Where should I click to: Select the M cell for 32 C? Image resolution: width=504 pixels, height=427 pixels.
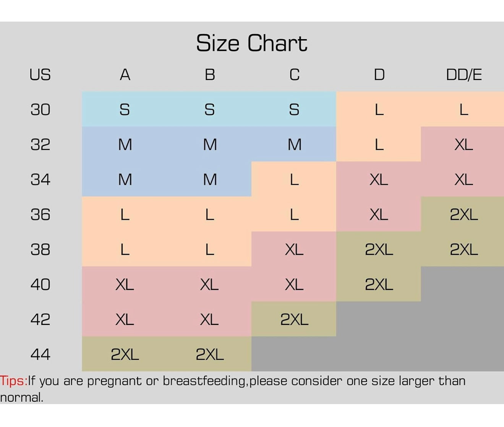pos(294,145)
